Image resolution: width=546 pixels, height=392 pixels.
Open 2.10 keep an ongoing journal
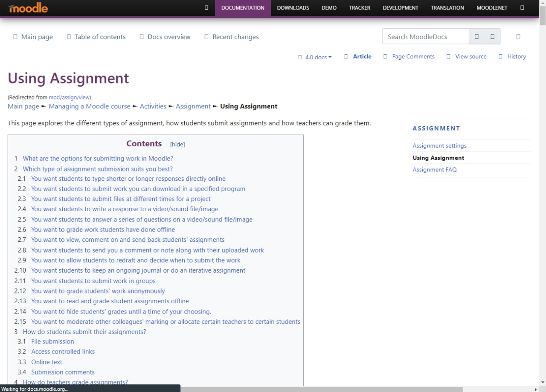pos(138,270)
